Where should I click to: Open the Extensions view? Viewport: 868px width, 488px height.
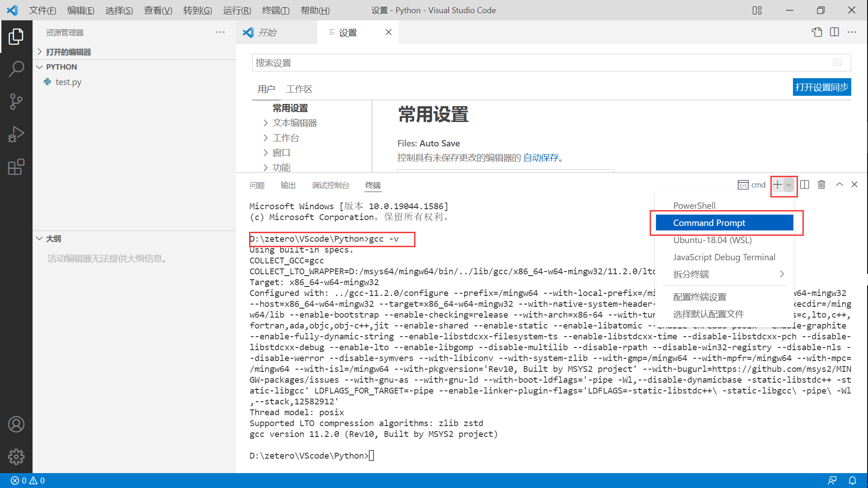point(16,167)
